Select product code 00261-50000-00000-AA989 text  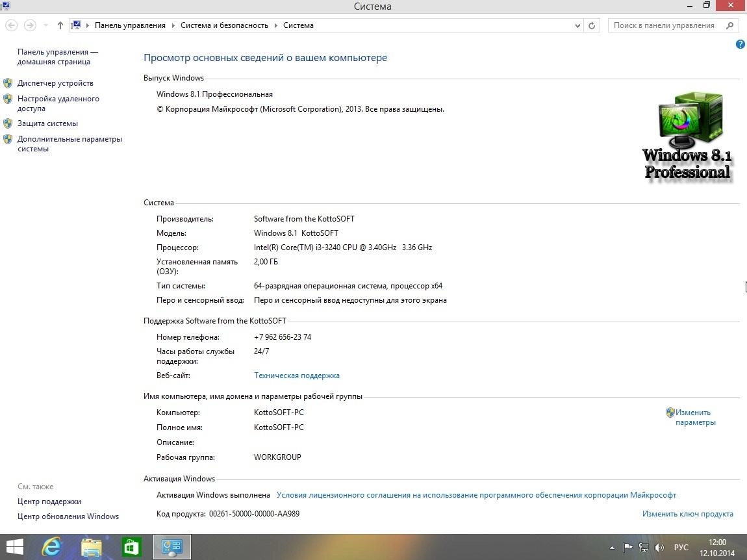click(x=255, y=514)
